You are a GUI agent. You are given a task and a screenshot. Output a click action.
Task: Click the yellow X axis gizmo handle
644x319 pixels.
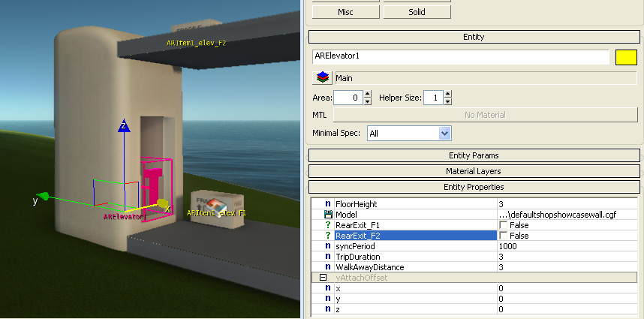point(162,203)
